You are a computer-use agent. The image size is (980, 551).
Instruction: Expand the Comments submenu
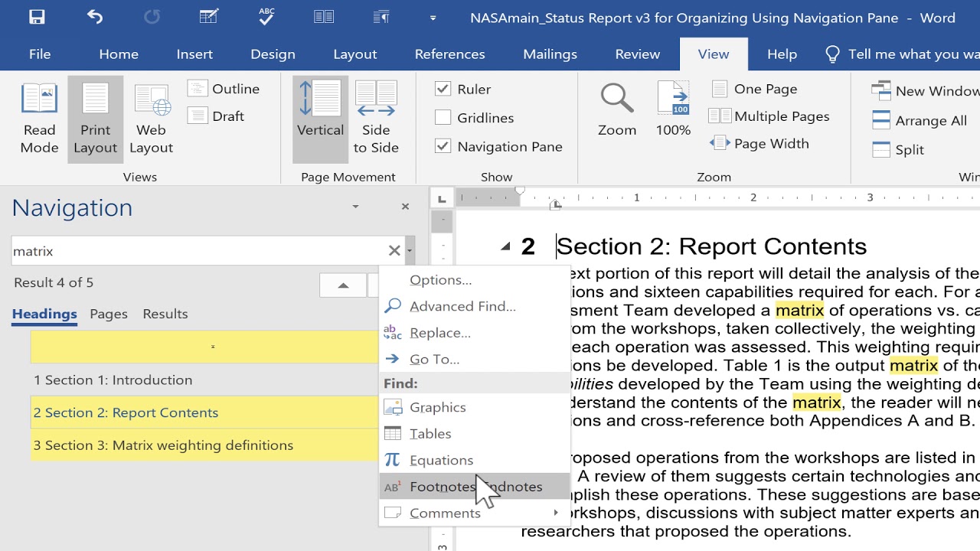point(556,513)
